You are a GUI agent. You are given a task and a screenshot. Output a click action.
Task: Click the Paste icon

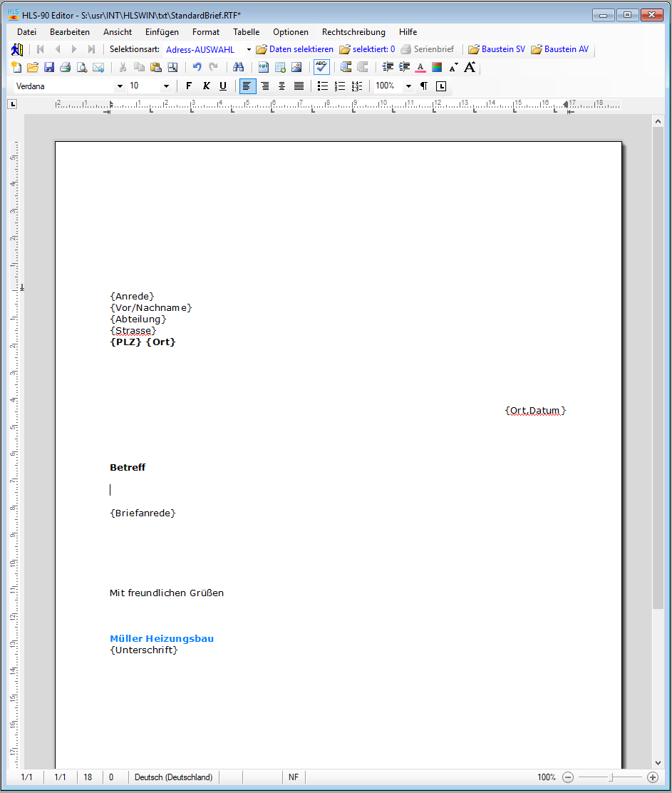156,66
